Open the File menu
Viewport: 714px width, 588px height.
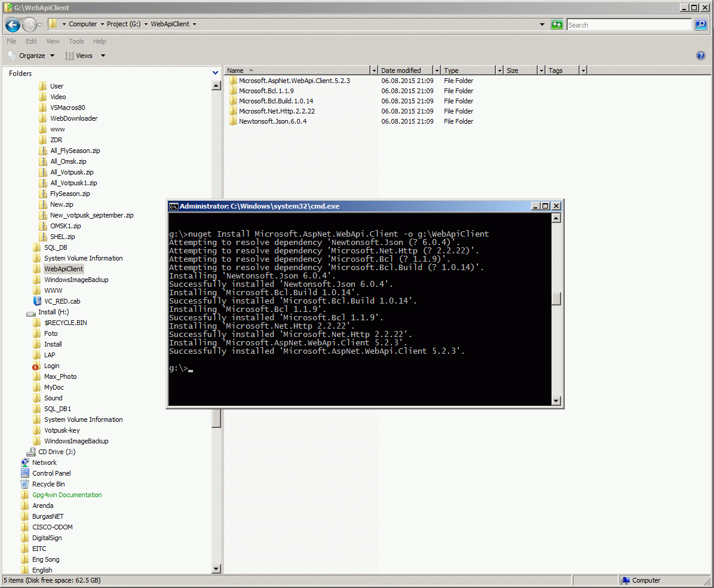click(11, 41)
